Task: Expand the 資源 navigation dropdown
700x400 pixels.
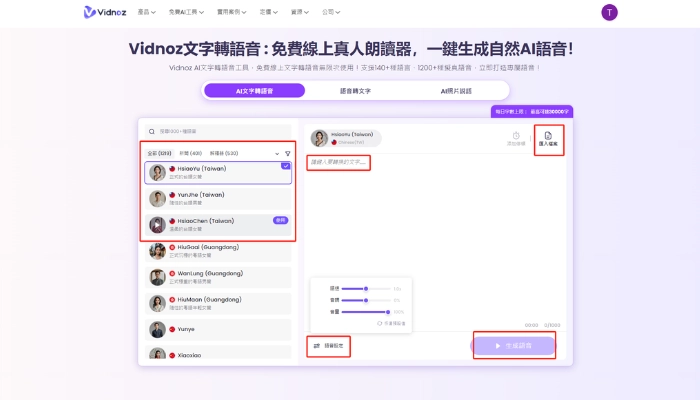Action: 300,12
